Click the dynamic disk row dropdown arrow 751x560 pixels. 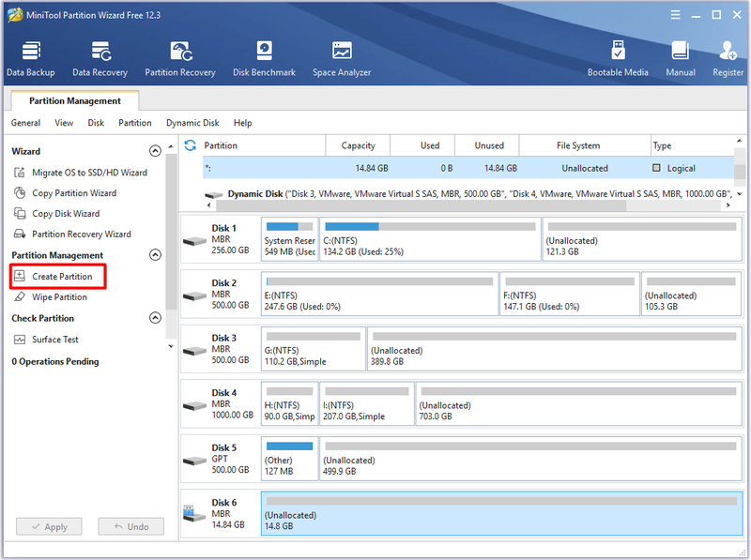click(740, 194)
